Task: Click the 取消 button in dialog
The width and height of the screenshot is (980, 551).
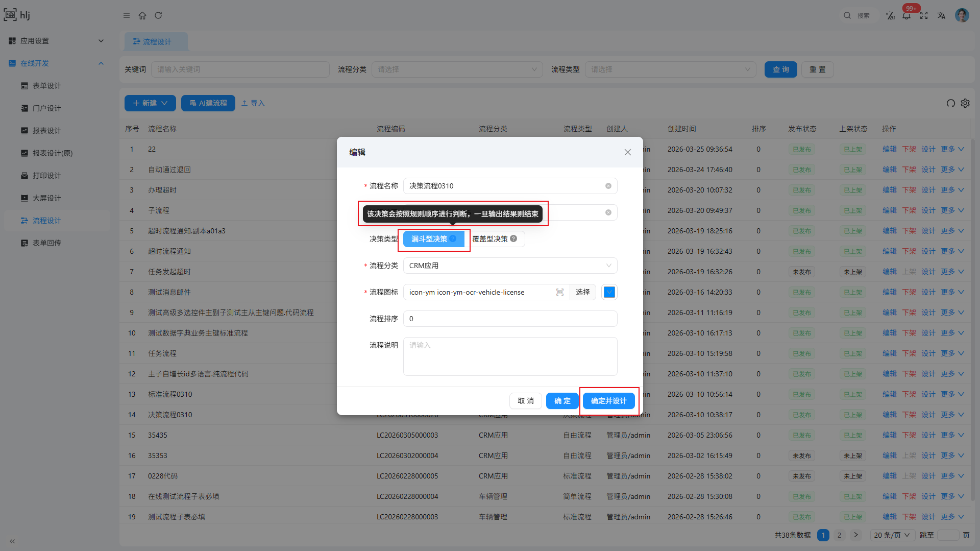Action: click(525, 401)
